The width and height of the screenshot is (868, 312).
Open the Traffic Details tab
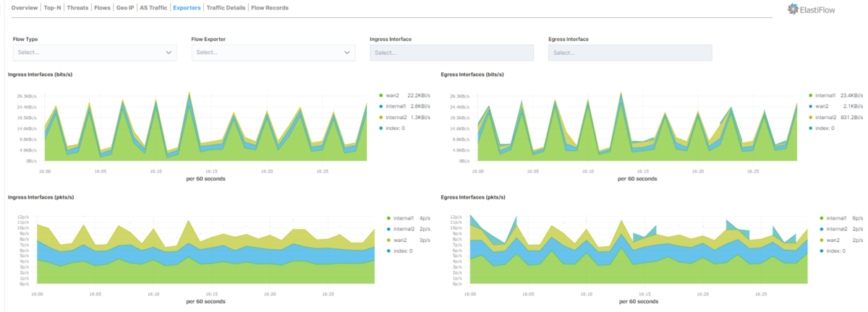pos(226,8)
